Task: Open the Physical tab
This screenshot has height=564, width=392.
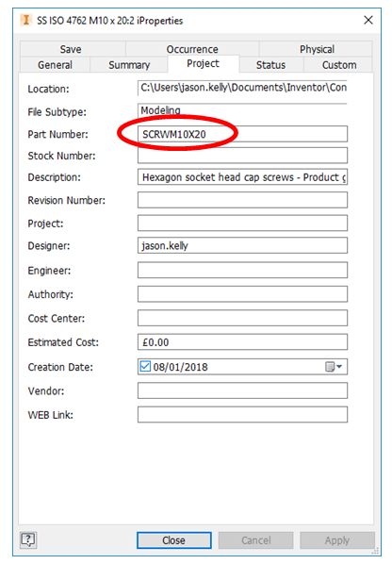Action: 317,49
